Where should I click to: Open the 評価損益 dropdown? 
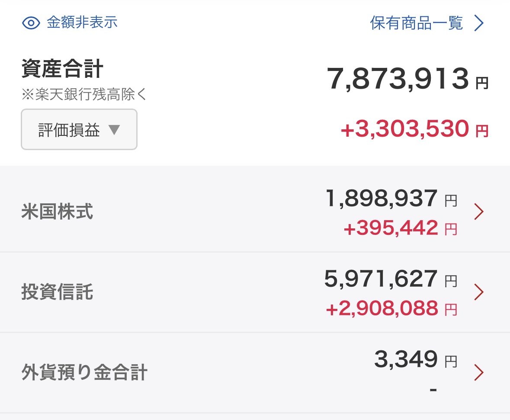click(79, 130)
